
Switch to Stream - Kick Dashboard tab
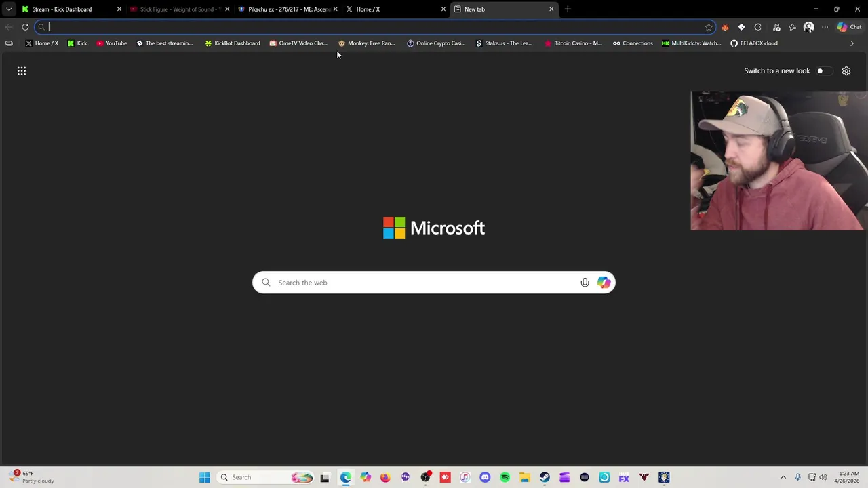(62, 9)
